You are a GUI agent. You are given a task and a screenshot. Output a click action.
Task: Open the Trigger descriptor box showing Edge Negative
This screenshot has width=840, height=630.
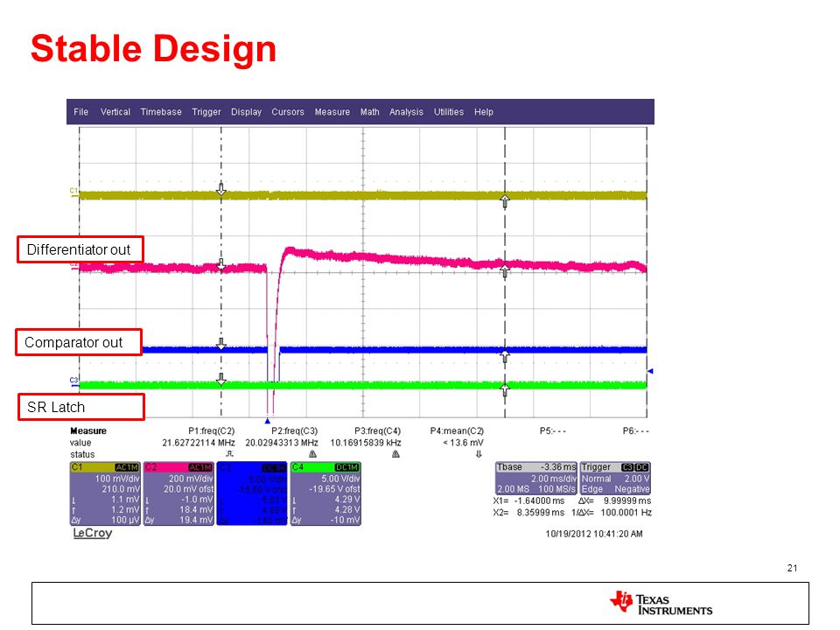pyautogui.click(x=615, y=478)
